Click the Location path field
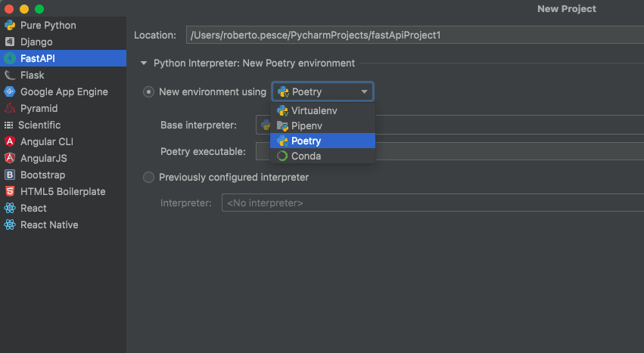Screen dimensions: 644x353 (415, 36)
